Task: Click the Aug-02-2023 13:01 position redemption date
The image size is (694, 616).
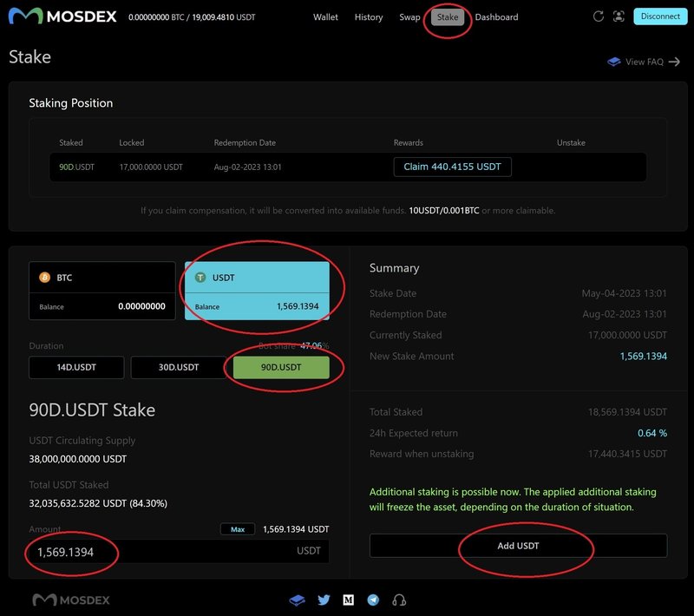Action: click(x=247, y=167)
